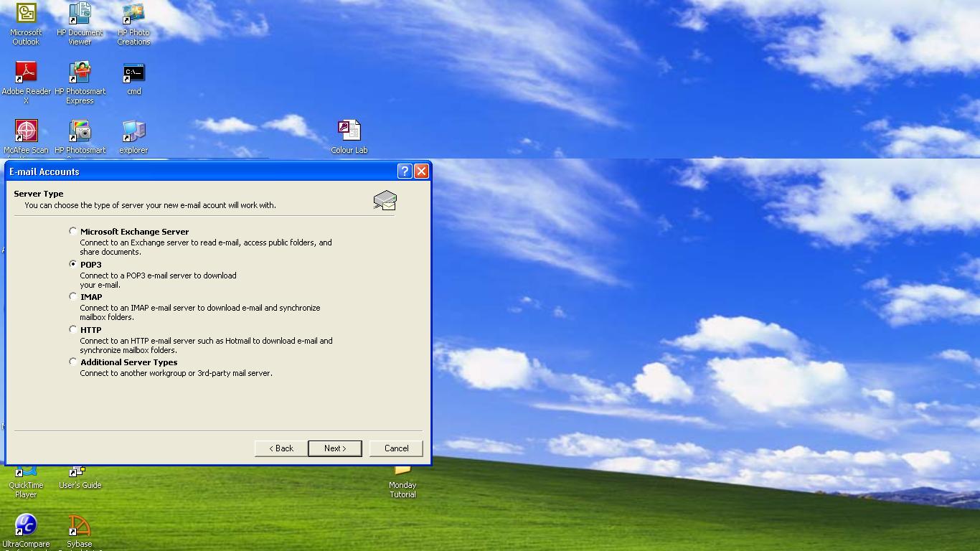980x551 pixels.
Task: Select the IMAP server type
Action: tap(73, 296)
